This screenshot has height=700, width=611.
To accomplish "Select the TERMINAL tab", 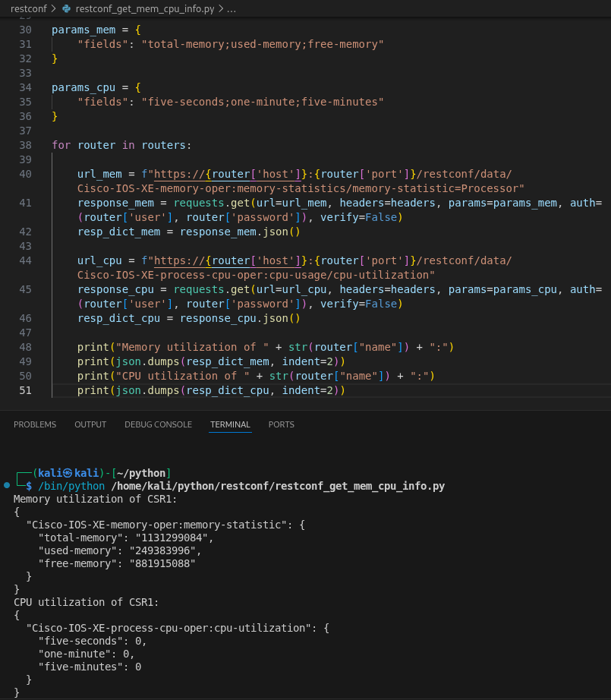I will click(x=230, y=424).
